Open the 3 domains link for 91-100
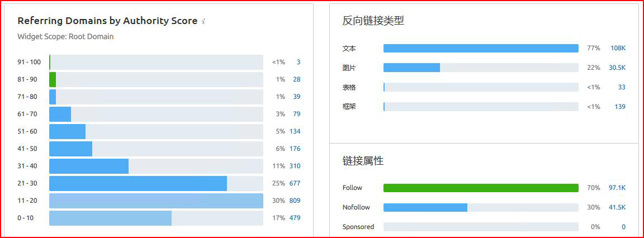 (298, 62)
